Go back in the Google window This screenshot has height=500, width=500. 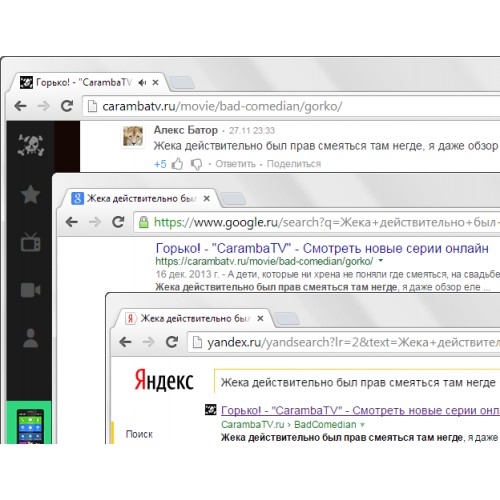click(x=72, y=222)
